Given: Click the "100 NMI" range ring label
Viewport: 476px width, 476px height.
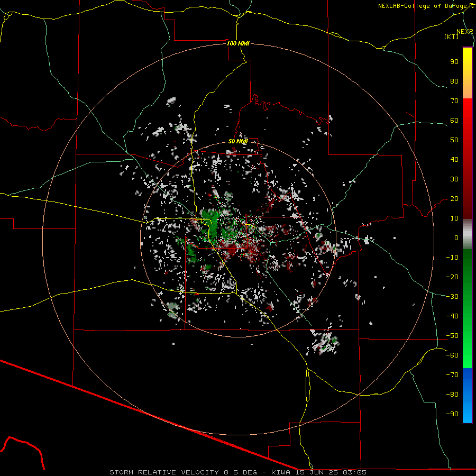Looking at the screenshot, I should click(238, 43).
